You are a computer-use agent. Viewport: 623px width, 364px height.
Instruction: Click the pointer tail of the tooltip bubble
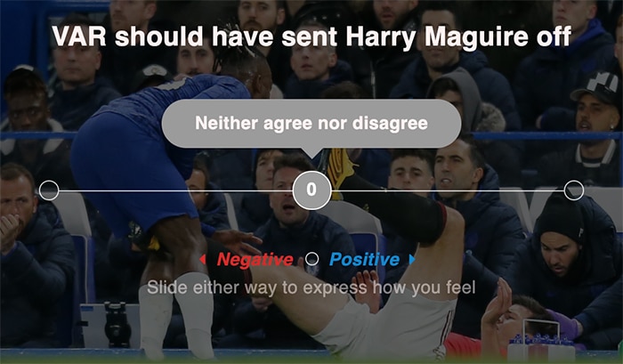(311, 152)
